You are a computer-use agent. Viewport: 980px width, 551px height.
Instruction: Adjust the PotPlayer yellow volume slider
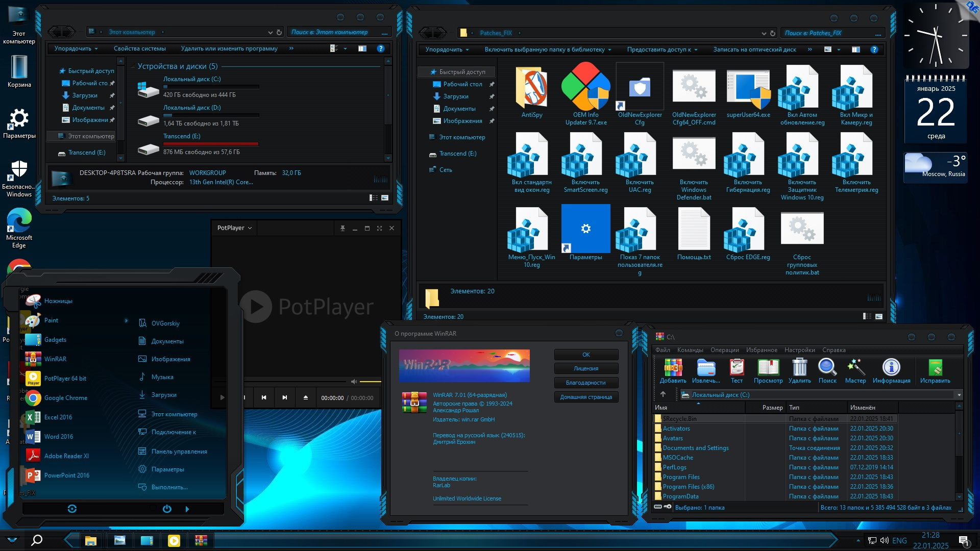click(x=370, y=382)
